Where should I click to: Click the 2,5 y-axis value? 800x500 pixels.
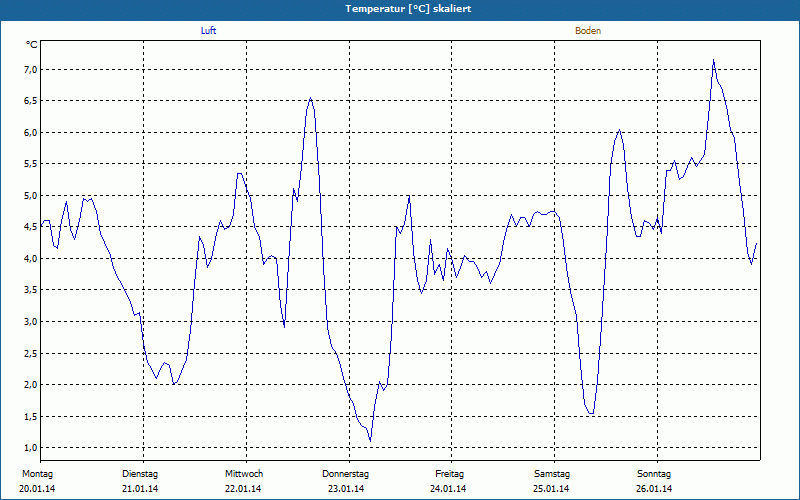[32, 353]
